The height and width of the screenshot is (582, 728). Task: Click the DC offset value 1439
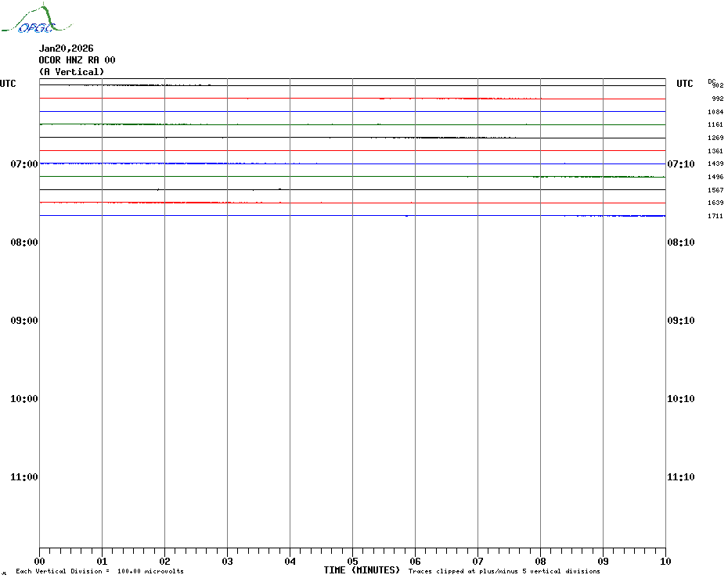click(715, 164)
